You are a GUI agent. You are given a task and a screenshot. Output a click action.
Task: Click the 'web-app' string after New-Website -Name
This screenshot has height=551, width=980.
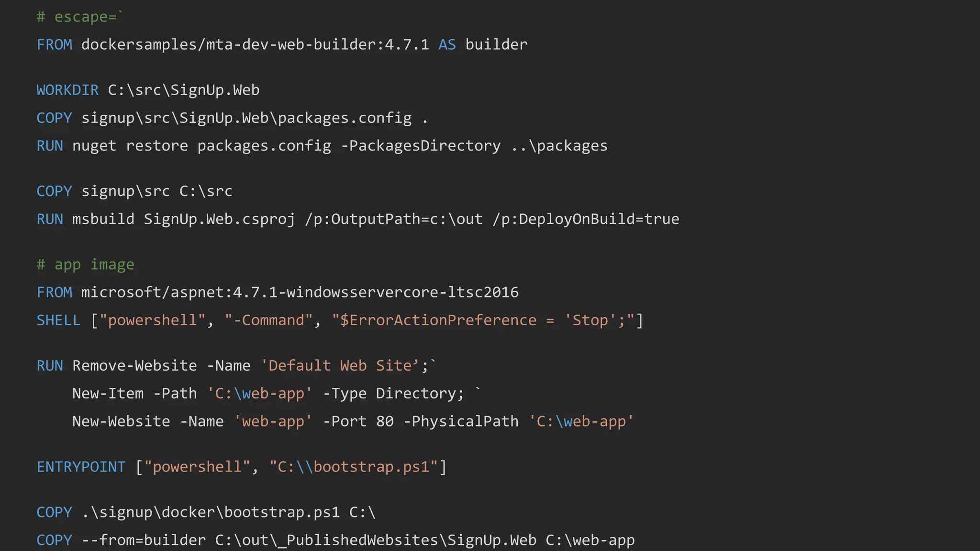tap(273, 421)
